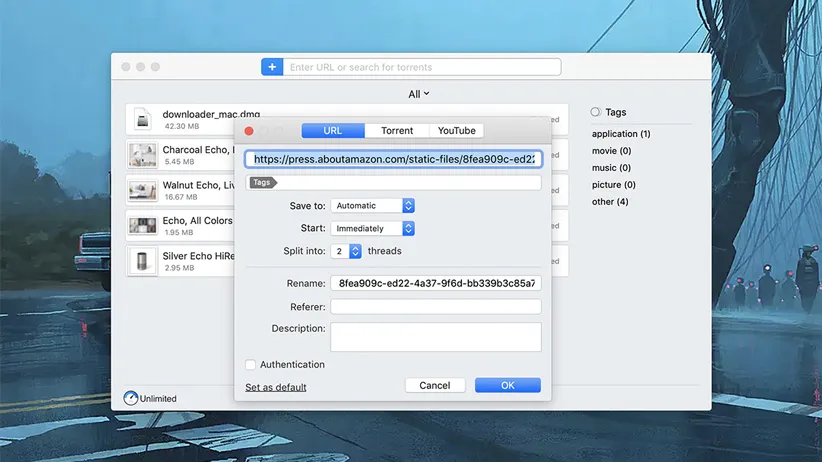Switch to the YouTube tab
The image size is (822, 462).
[x=456, y=131]
